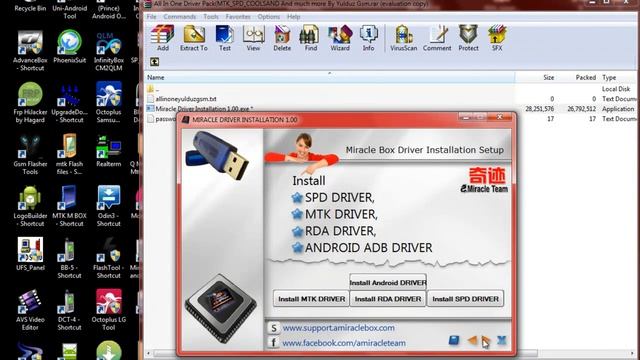Click the Test archive icon

tap(224, 38)
